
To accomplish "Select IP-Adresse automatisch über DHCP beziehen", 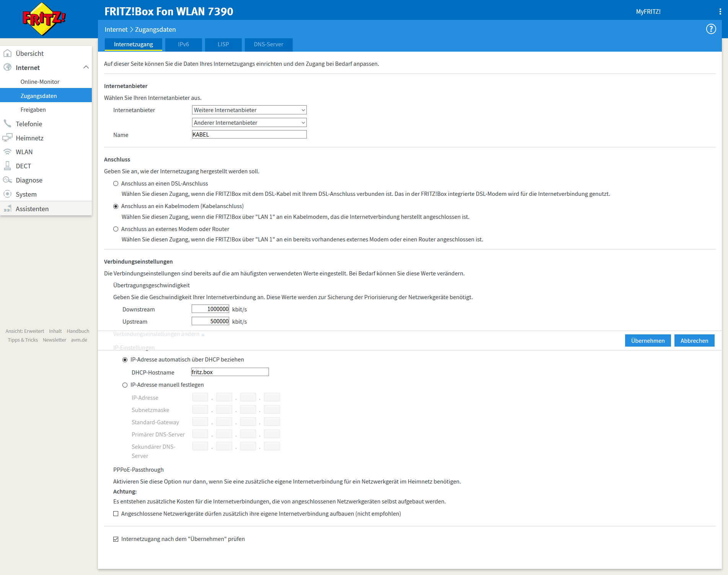I will click(125, 360).
